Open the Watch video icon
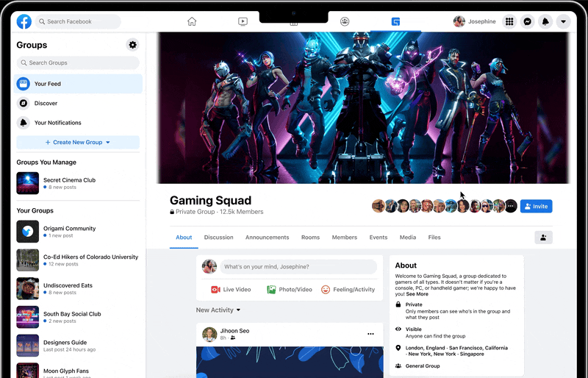Screen dimensions: 588x378 pos(243,21)
